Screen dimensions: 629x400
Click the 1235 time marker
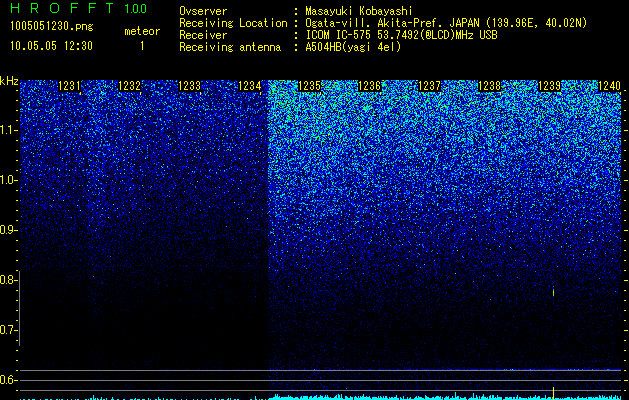coord(310,86)
